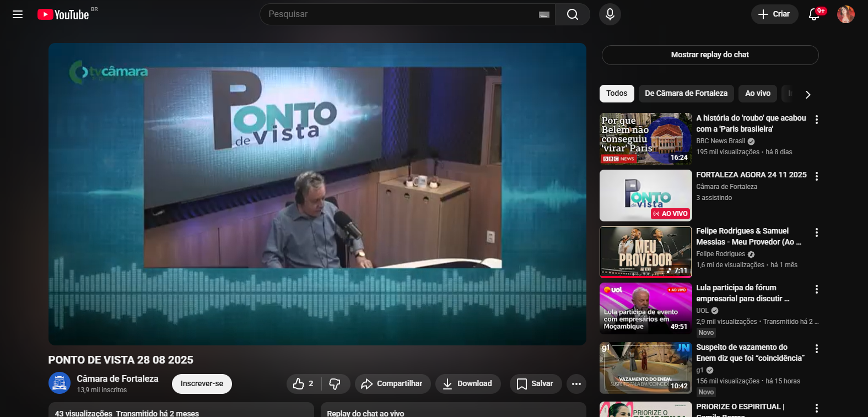Image resolution: width=868 pixels, height=417 pixels.
Task: Open the hamburger guide menu
Action: (18, 14)
